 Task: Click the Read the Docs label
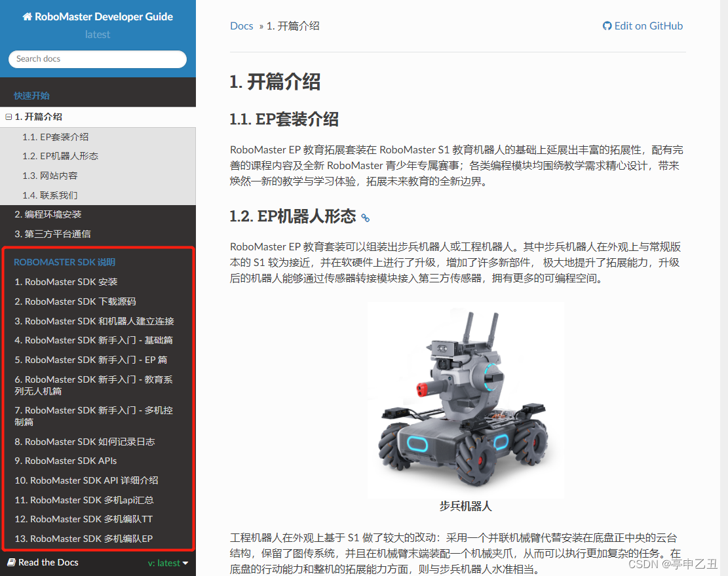[48, 562]
